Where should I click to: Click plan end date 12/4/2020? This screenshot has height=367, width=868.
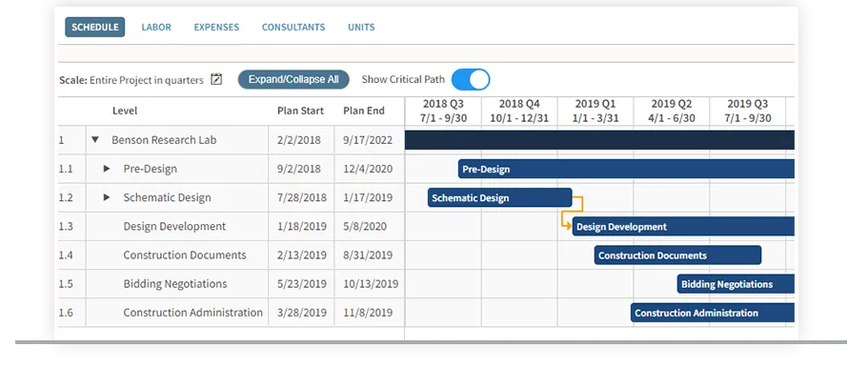368,169
